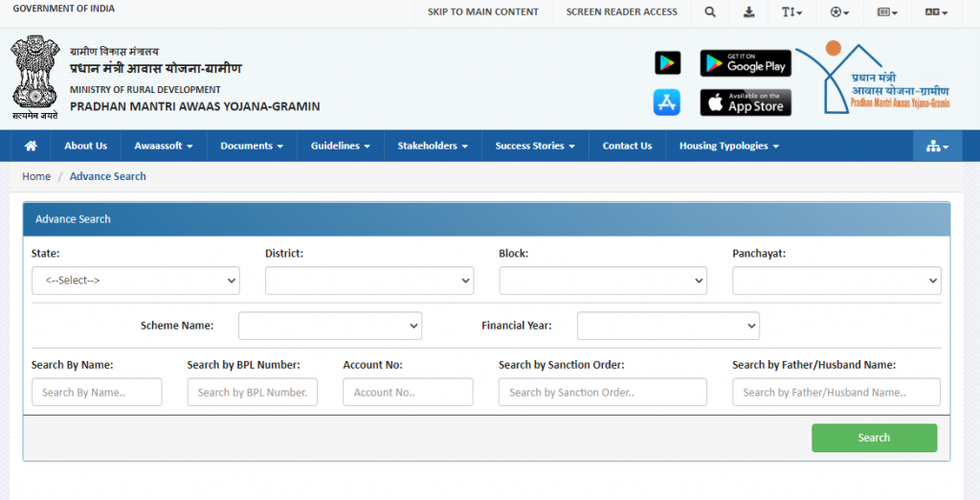
Task: Open the Stakeholders menu
Action: [433, 146]
